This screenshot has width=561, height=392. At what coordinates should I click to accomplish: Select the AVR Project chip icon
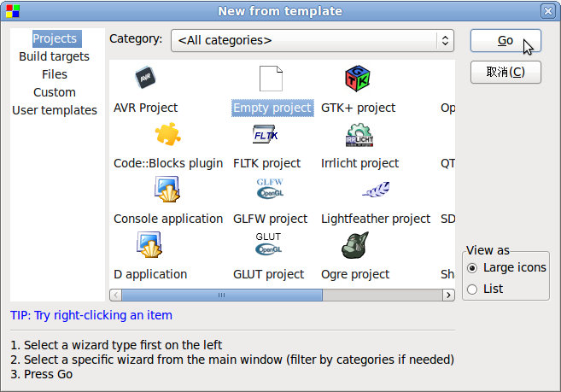coord(145,78)
